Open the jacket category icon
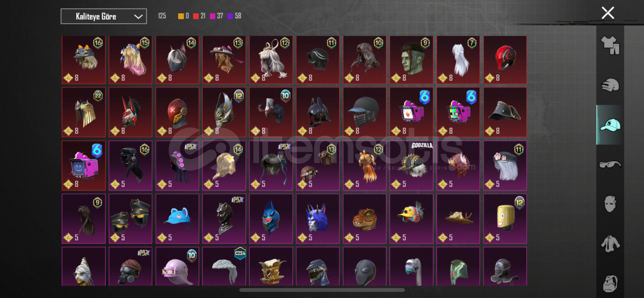 click(x=610, y=244)
